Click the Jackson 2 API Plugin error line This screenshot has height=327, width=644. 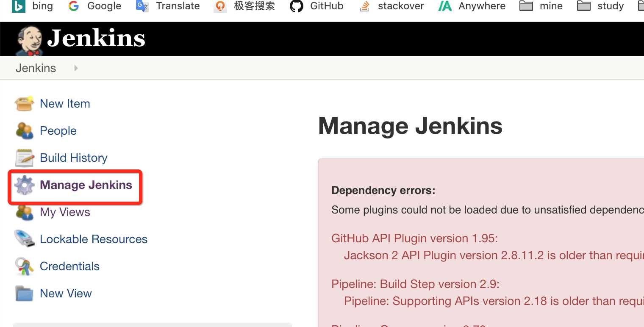(x=494, y=255)
